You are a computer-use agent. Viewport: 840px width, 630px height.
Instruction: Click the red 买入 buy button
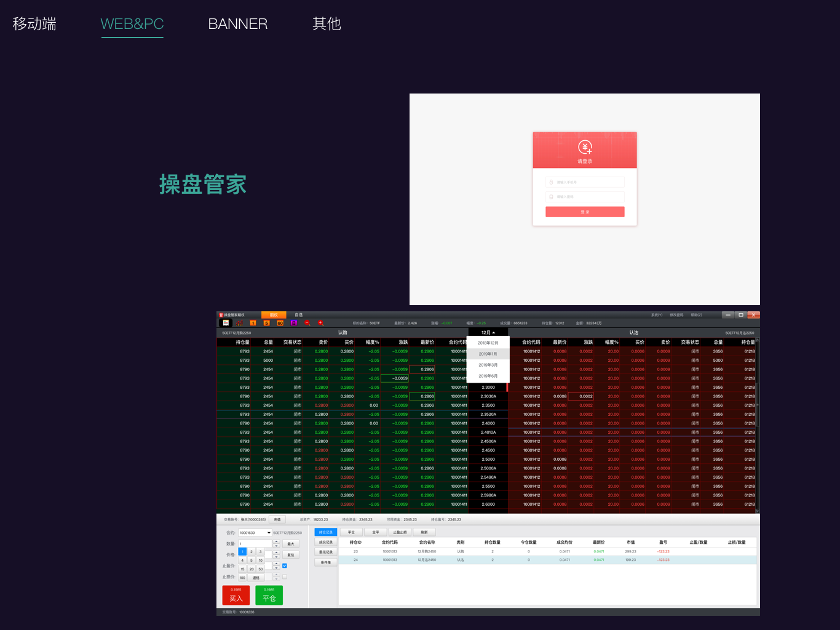[236, 596]
